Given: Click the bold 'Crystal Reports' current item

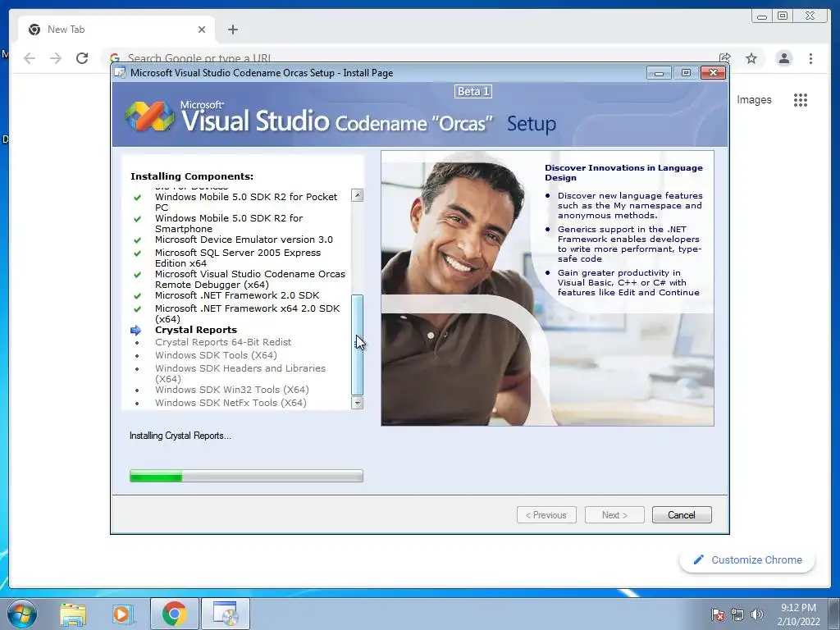Looking at the screenshot, I should 196,330.
